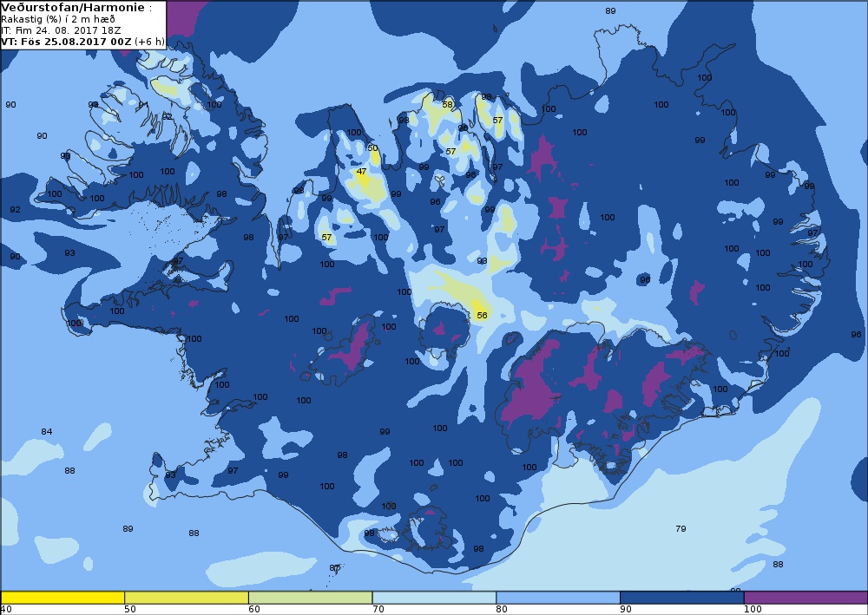
Task: Click the Veðurstofan/Harmonie title text
Action: (73, 8)
